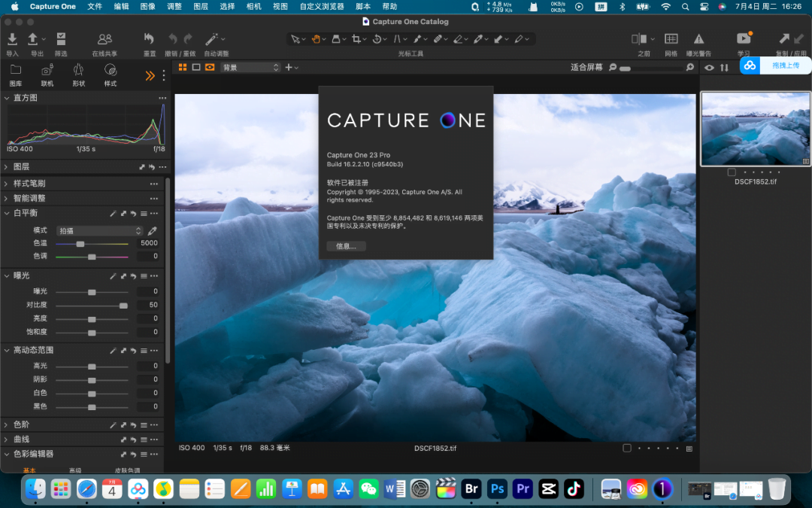Select the healing bandage cursor tool
This screenshot has height=508, width=812.
pyautogui.click(x=438, y=39)
